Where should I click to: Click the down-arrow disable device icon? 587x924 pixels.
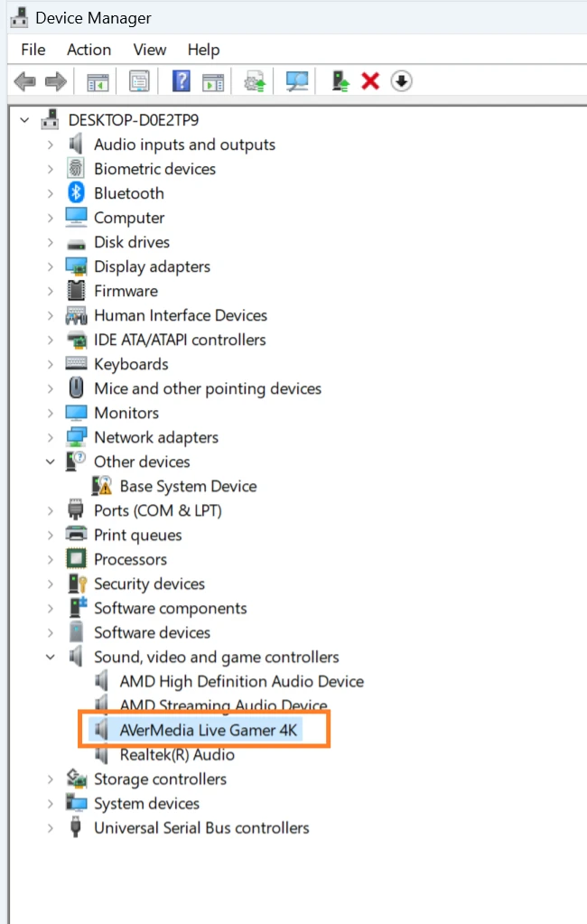[401, 81]
